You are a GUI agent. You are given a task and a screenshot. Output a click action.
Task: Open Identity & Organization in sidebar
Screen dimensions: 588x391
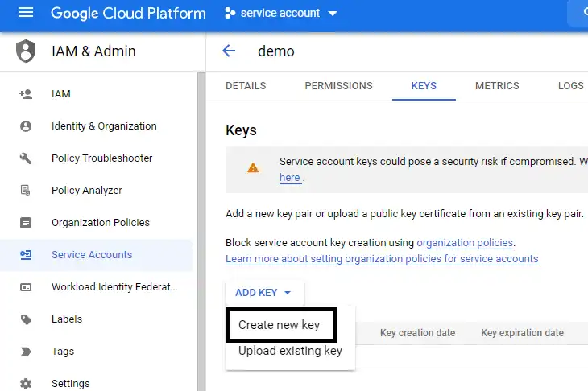pos(97,126)
